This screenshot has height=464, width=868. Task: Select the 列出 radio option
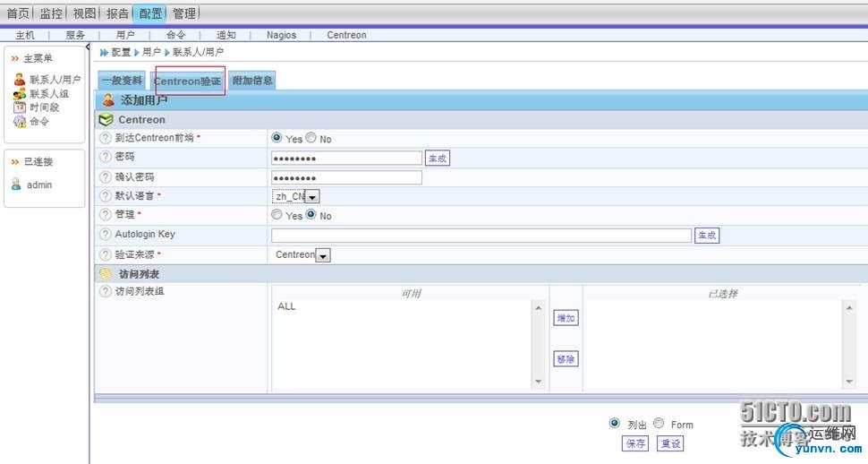click(x=615, y=423)
